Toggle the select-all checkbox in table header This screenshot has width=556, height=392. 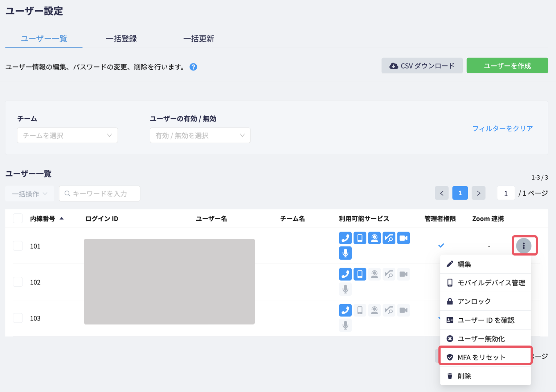pyautogui.click(x=18, y=219)
